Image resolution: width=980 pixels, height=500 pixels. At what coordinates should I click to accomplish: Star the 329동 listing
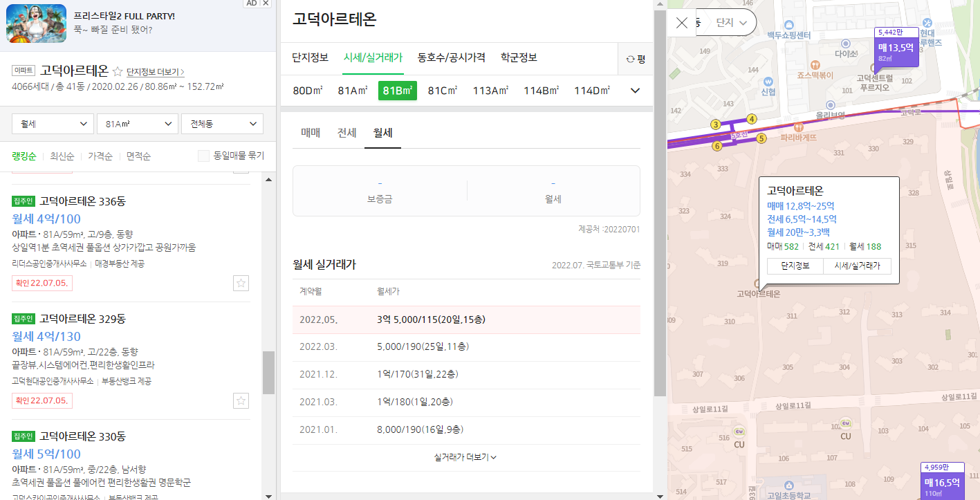(241, 400)
